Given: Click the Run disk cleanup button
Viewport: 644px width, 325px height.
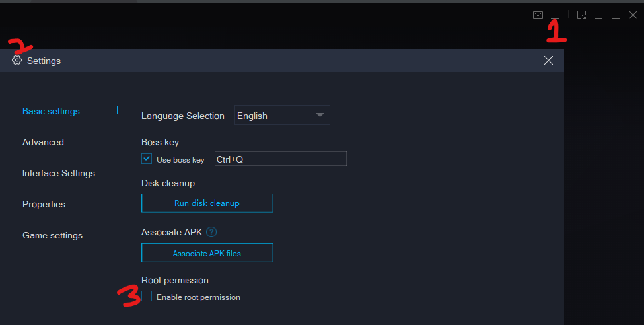Looking at the screenshot, I should pos(207,203).
